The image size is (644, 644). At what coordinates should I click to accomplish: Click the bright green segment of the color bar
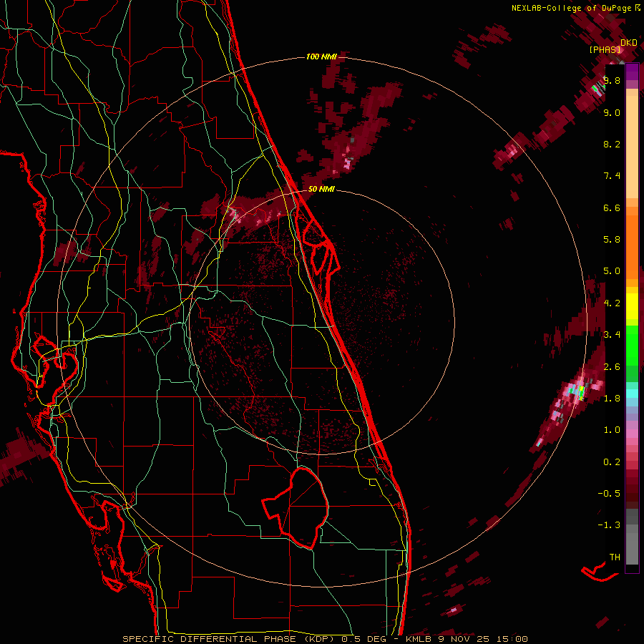632,346
